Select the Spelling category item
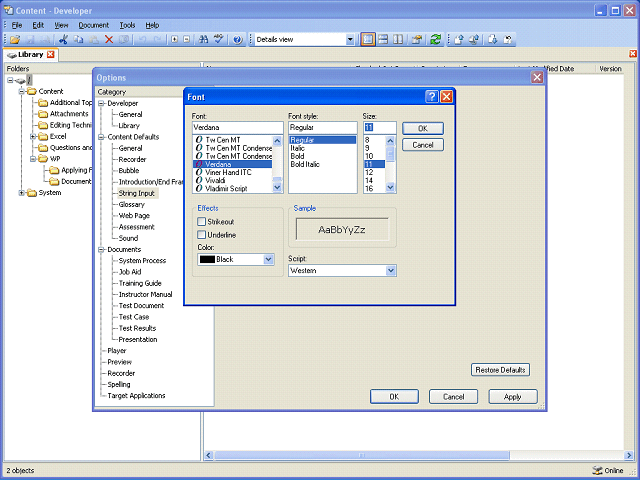The width and height of the screenshot is (640, 480). pyautogui.click(x=119, y=384)
